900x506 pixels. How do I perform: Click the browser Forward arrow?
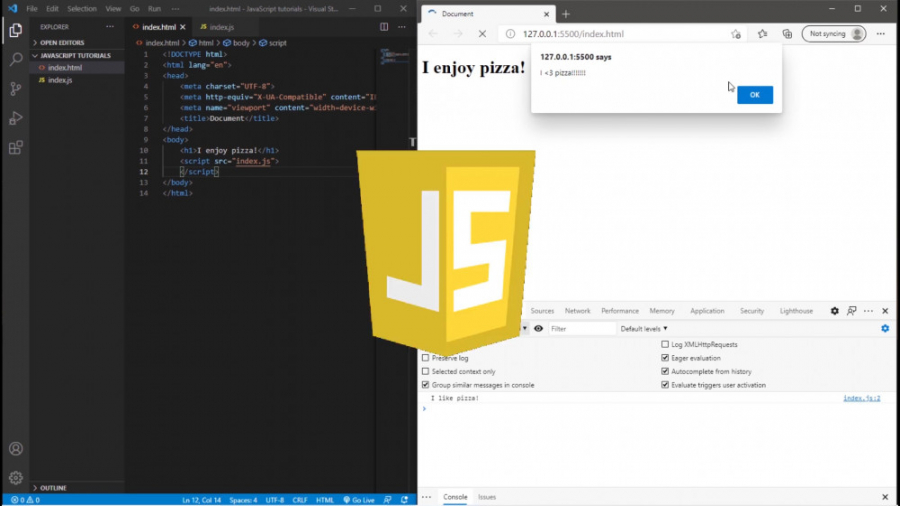(457, 34)
